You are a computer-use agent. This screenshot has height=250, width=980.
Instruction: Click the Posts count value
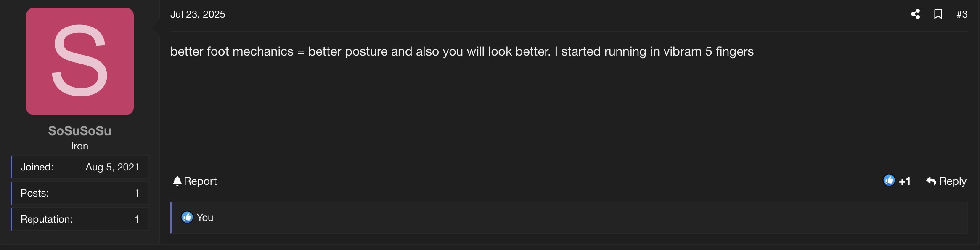coord(137,193)
